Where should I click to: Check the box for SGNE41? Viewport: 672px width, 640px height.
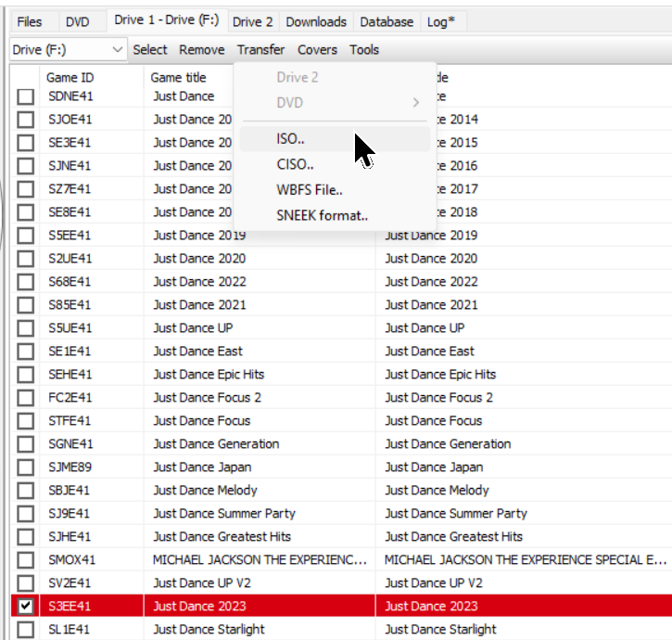(x=26, y=444)
